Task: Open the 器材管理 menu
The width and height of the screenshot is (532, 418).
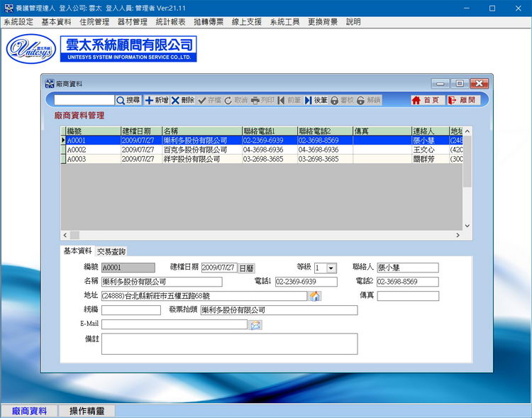Action: [133, 22]
